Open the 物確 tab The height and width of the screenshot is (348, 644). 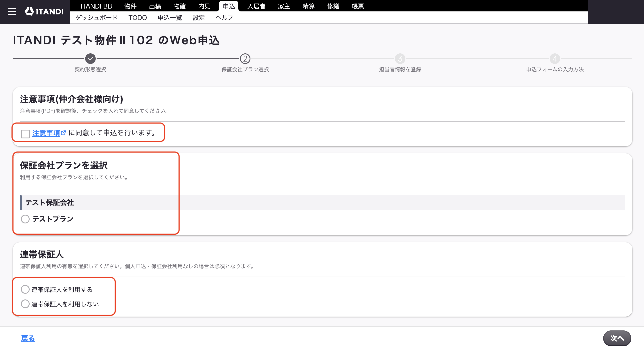click(180, 6)
